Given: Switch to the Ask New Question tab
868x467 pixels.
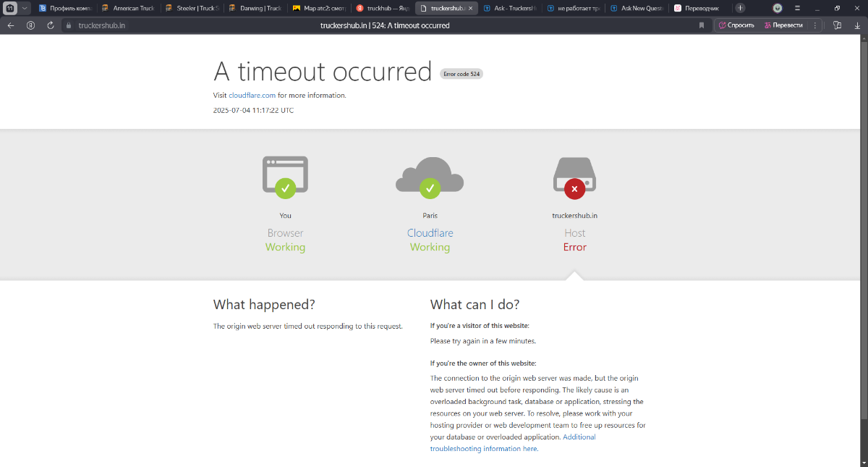Looking at the screenshot, I should point(637,8).
